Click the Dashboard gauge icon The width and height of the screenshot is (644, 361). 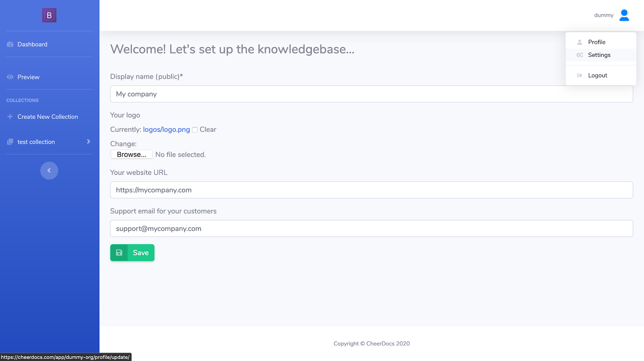[x=10, y=44]
